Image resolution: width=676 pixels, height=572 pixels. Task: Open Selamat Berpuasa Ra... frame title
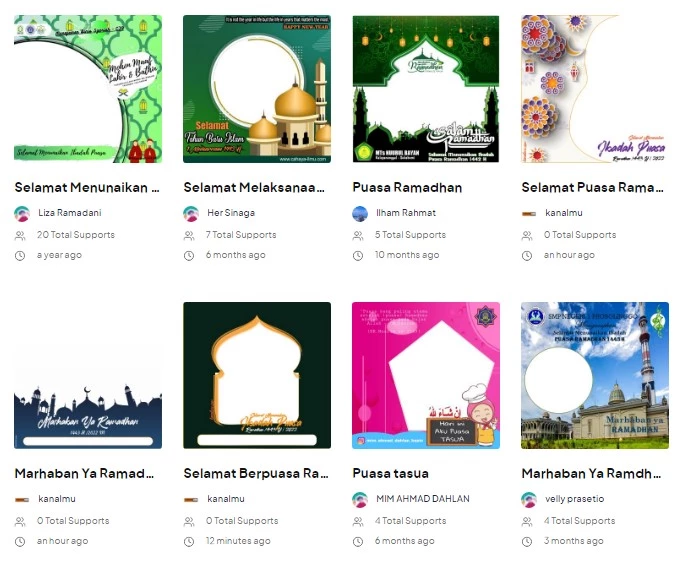(x=256, y=473)
